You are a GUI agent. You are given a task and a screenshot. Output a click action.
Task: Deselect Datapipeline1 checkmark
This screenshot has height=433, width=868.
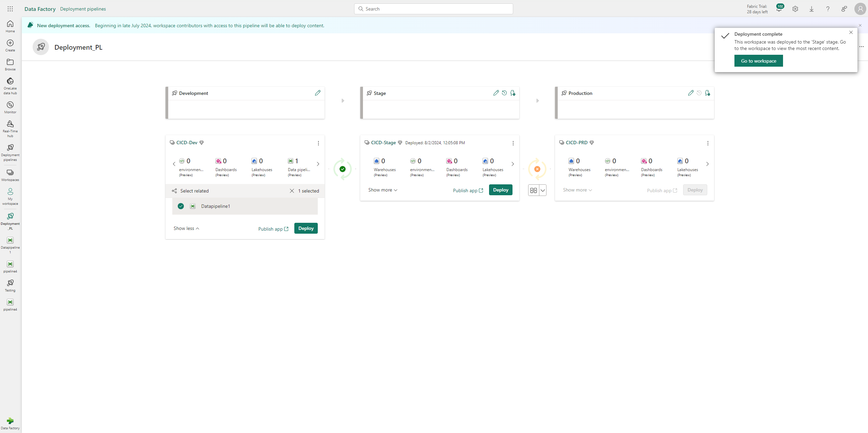181,206
